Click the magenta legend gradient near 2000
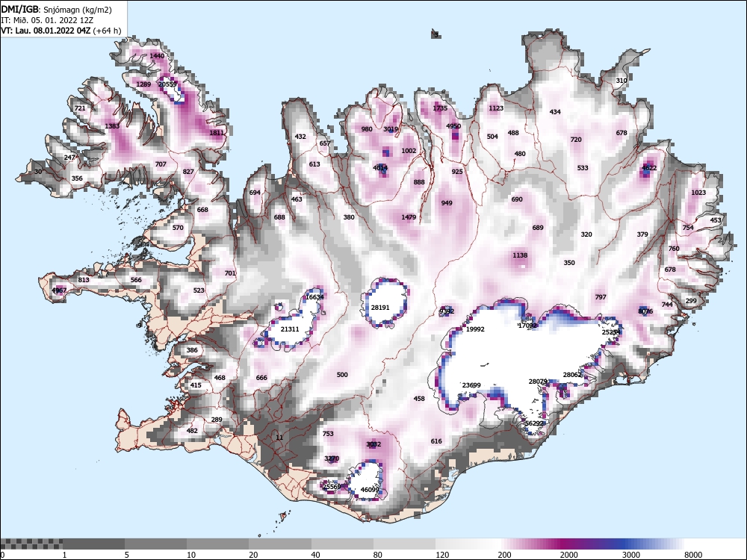The width and height of the screenshot is (747, 560). click(565, 544)
